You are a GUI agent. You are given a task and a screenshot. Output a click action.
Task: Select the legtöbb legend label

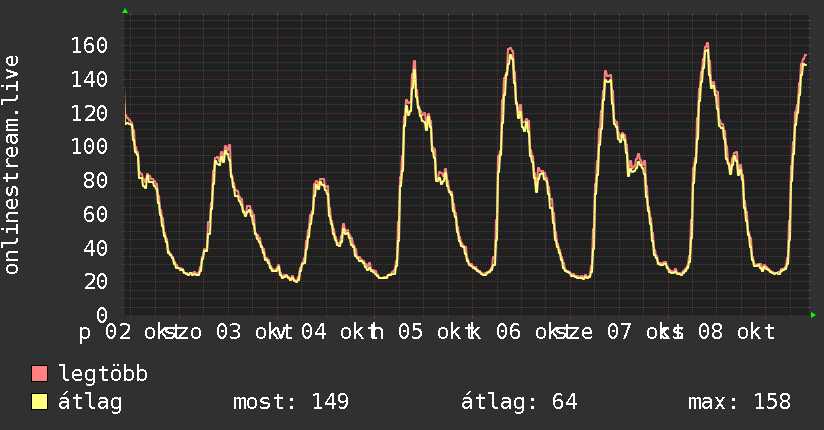tap(103, 373)
